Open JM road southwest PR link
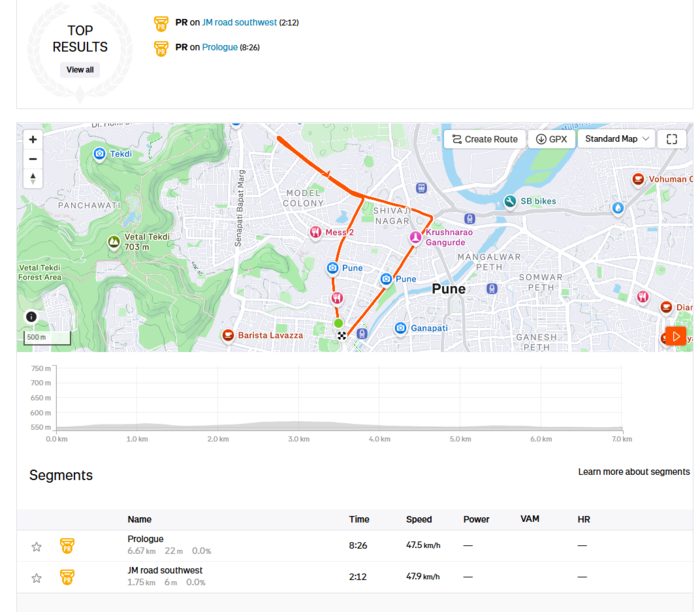Screen dimensions: 700x612 point(239,22)
